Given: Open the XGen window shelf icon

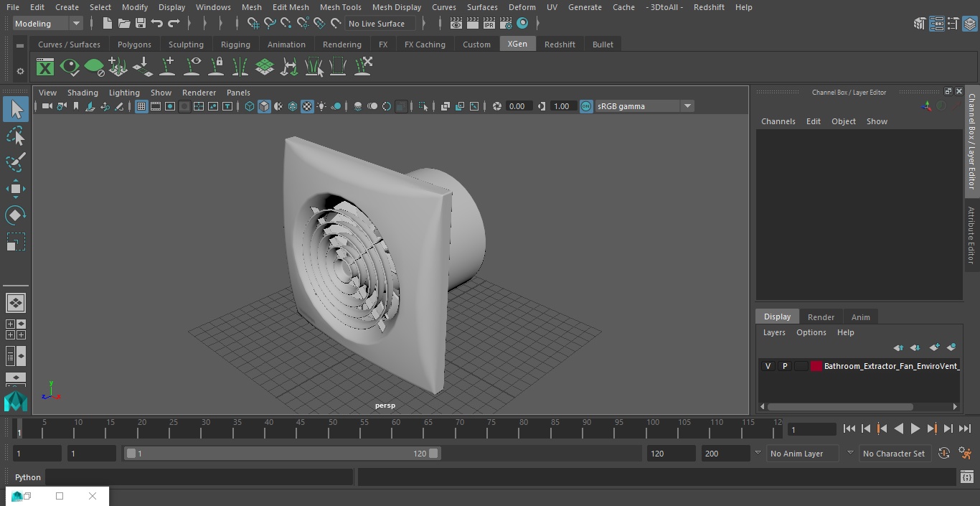Looking at the screenshot, I should [x=45, y=67].
